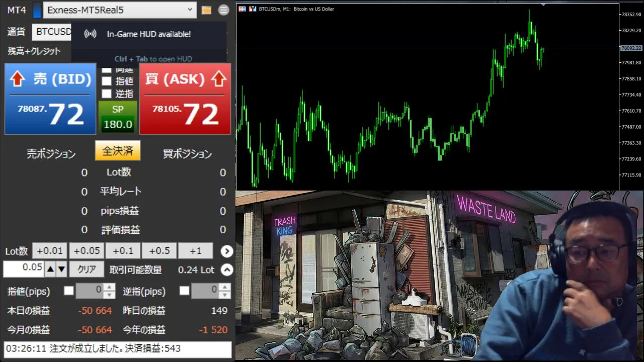
Task: Click the BTCUSDm chart title text
Action: 296,9
